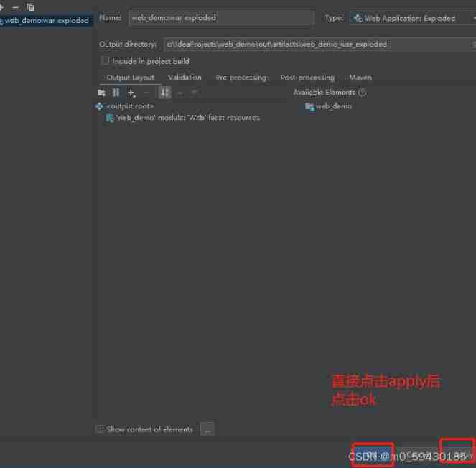Click the Apply button at the bottom right
The image size is (476, 468).
click(x=457, y=454)
